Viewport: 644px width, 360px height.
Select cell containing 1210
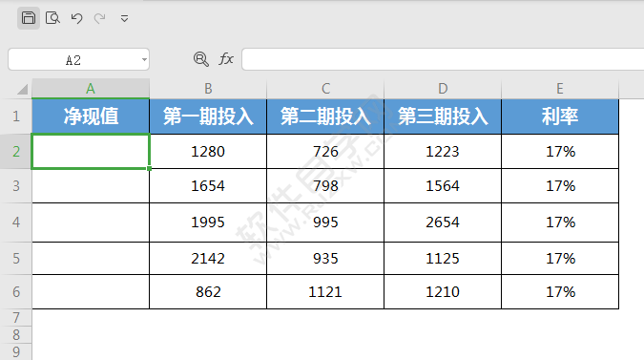pos(443,292)
